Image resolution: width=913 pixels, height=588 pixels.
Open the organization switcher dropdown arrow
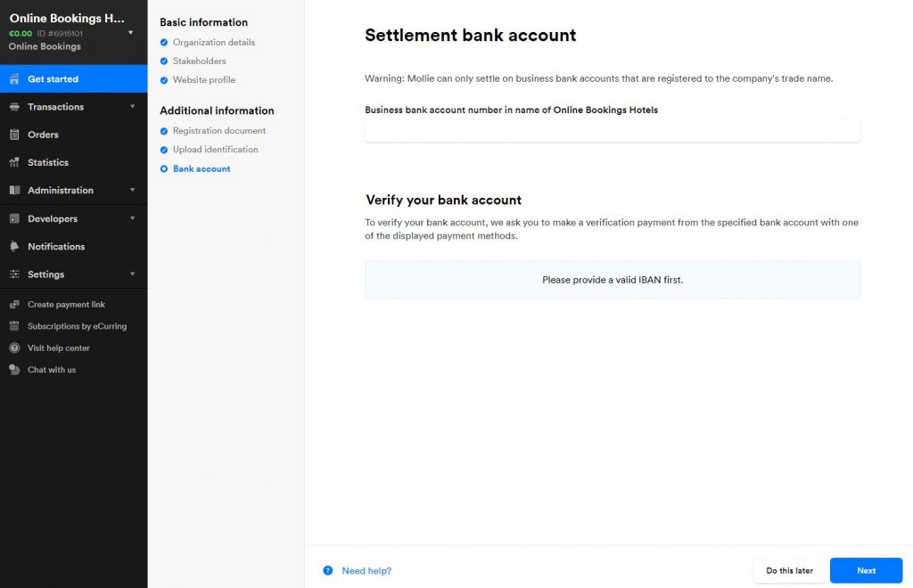click(x=130, y=33)
